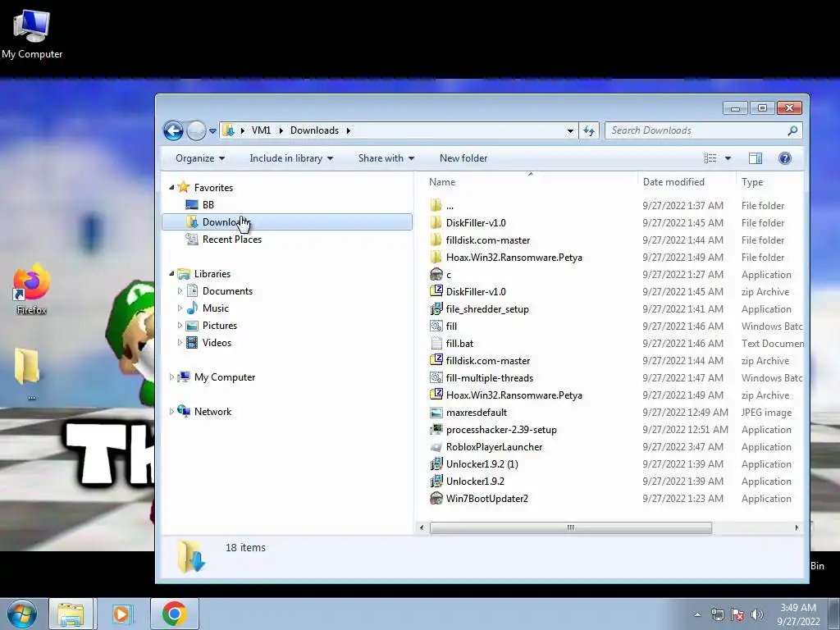This screenshot has width=840, height=630.
Task: Expand the Music library node
Action: click(180, 308)
